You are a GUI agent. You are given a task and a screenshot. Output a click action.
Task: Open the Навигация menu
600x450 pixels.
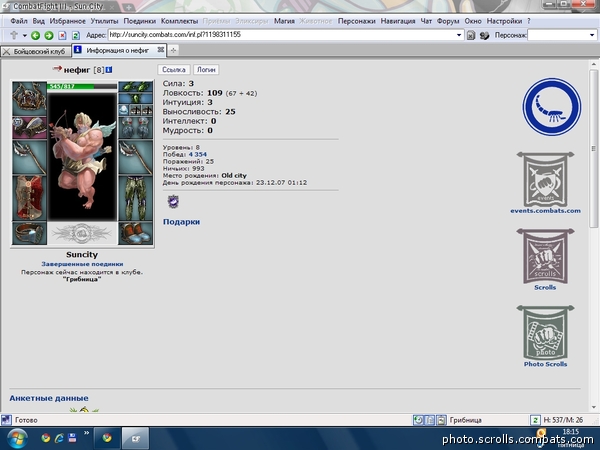pos(398,21)
